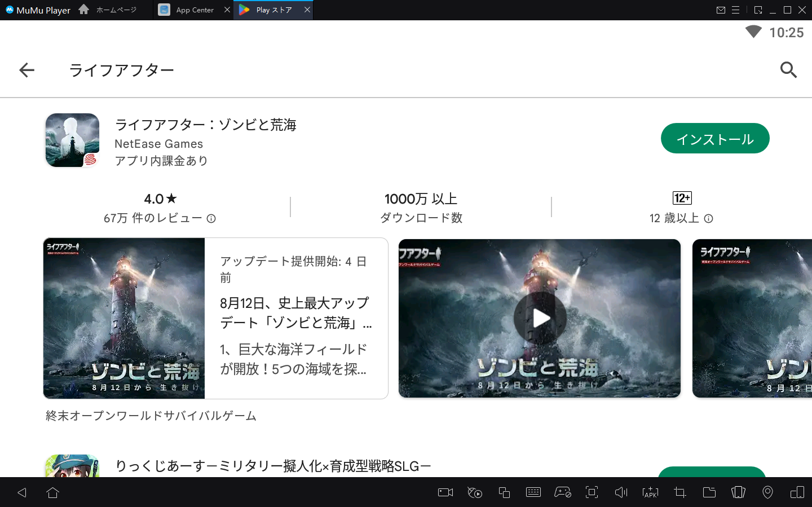
Task: Take a screenshot with the capture icon
Action: [592, 492]
